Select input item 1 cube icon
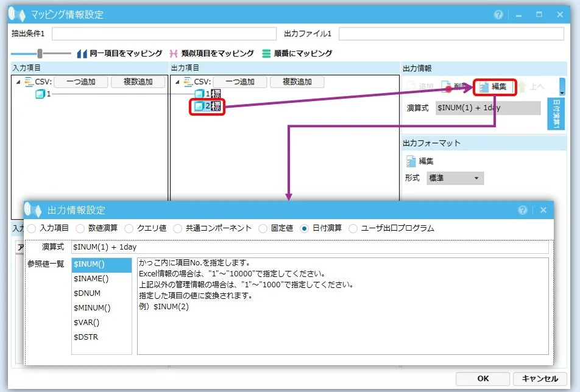This screenshot has width=580, height=392. (40, 94)
